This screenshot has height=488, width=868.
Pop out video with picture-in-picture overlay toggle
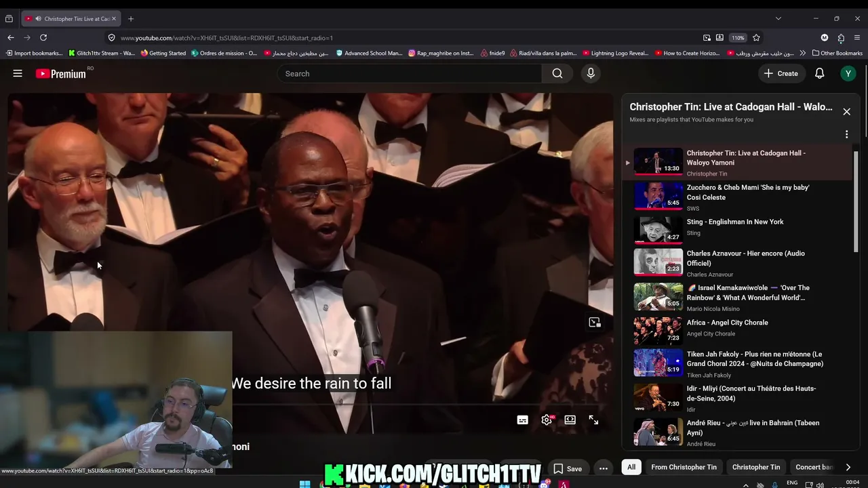[x=595, y=323]
